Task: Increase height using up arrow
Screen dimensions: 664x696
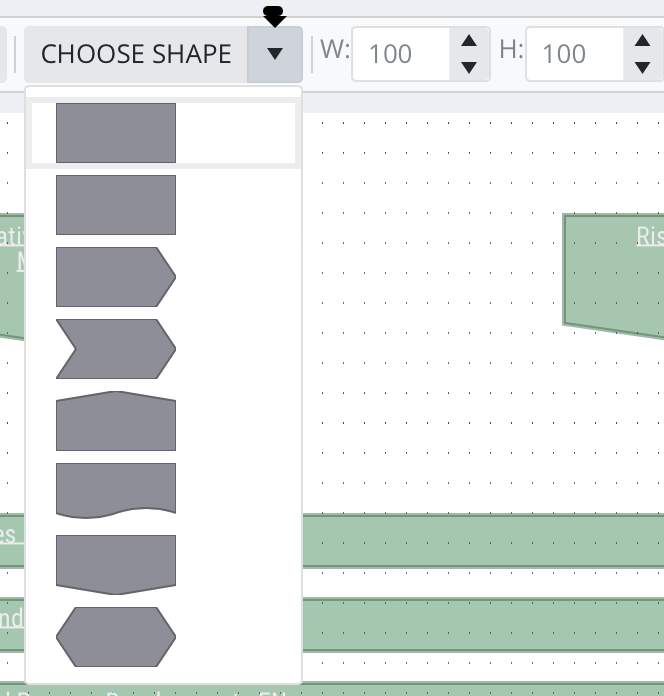Action: [x=641, y=41]
